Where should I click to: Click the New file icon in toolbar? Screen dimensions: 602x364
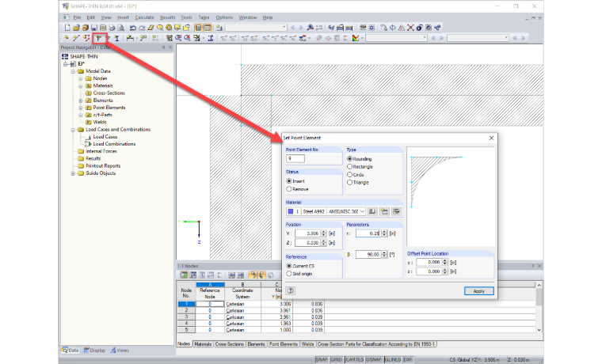(67, 28)
